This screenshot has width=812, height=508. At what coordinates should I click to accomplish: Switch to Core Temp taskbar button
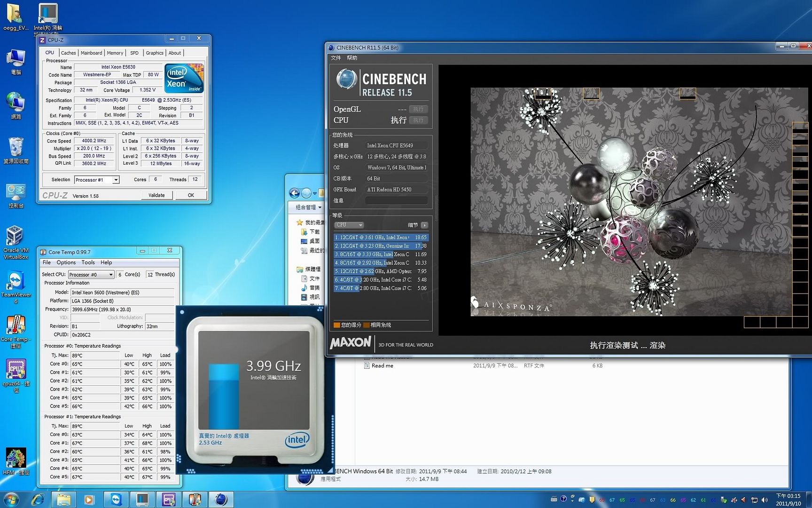pos(195,500)
